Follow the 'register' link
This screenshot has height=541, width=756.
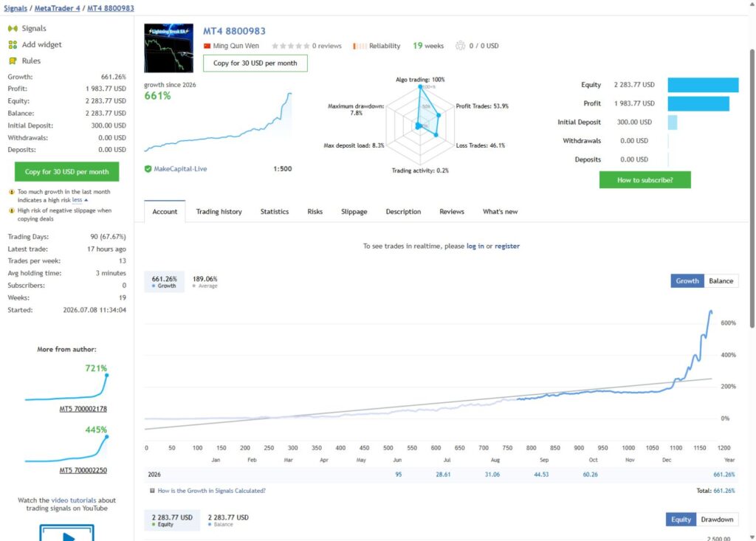(506, 246)
